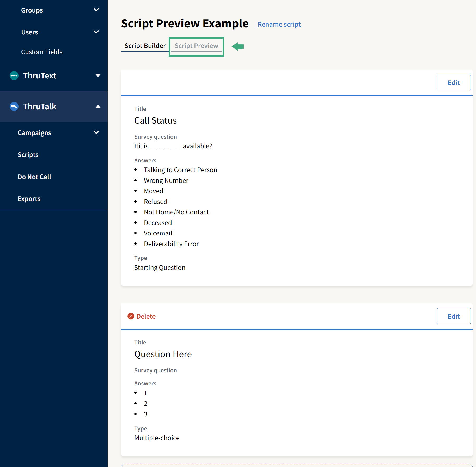
Task: Click the ThruTalk phone icon
Action: (x=14, y=106)
